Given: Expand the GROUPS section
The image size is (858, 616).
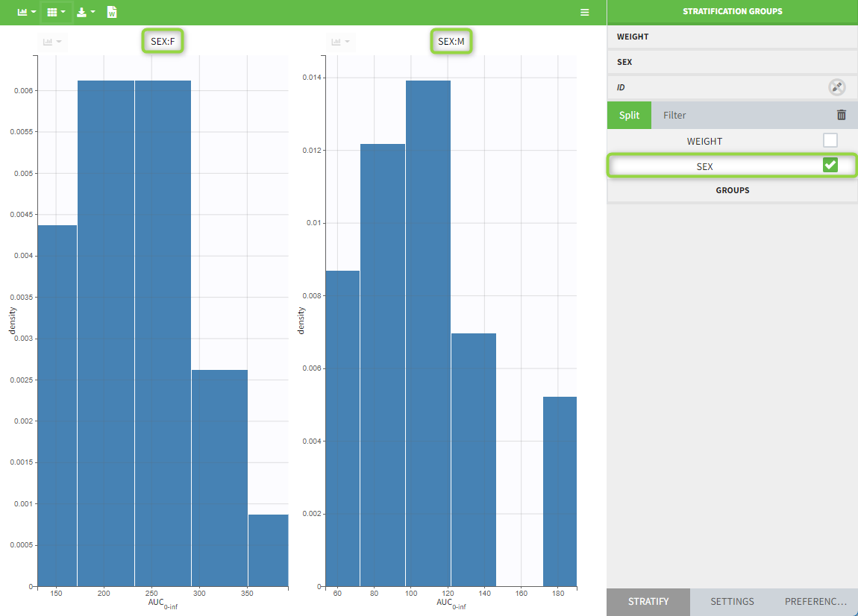Looking at the screenshot, I should [732, 190].
